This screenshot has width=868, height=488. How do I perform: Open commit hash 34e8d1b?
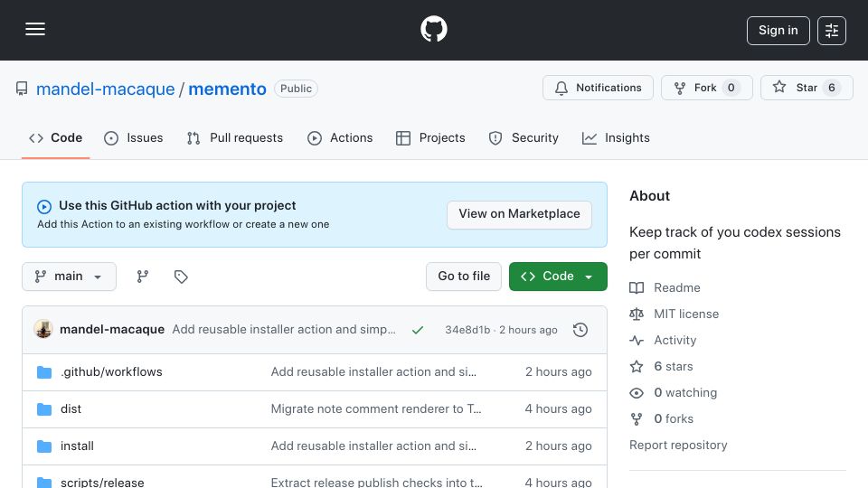coord(467,330)
